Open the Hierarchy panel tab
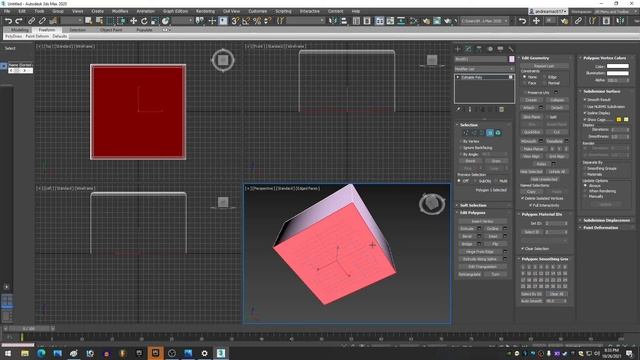Image resolution: width=640 pixels, height=360 pixels. click(x=479, y=49)
